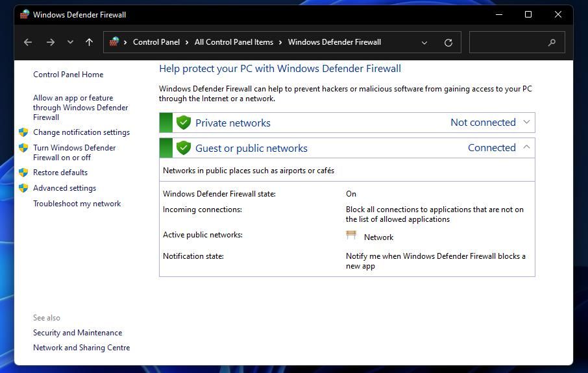Click the Control Panel search field
This screenshot has height=373, width=588.
click(517, 42)
